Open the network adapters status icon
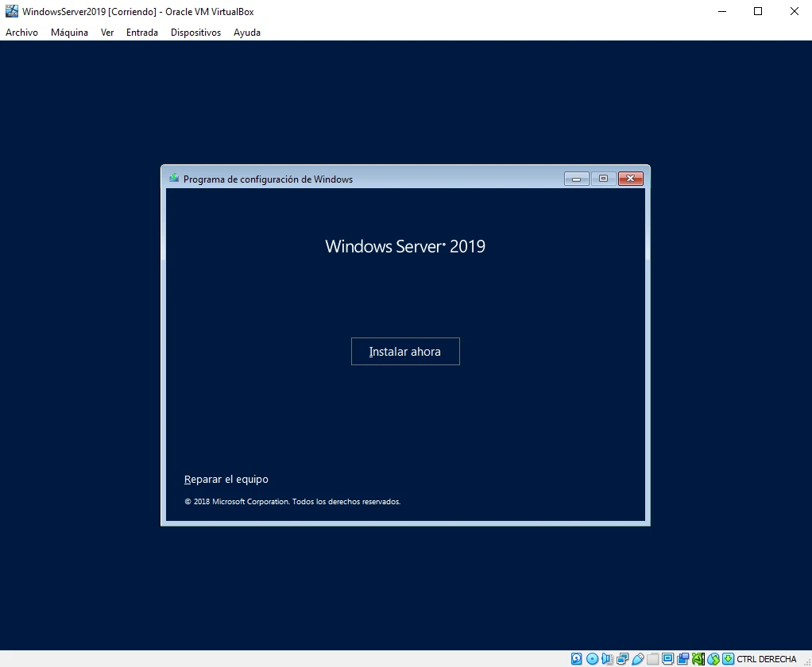 tap(622, 659)
